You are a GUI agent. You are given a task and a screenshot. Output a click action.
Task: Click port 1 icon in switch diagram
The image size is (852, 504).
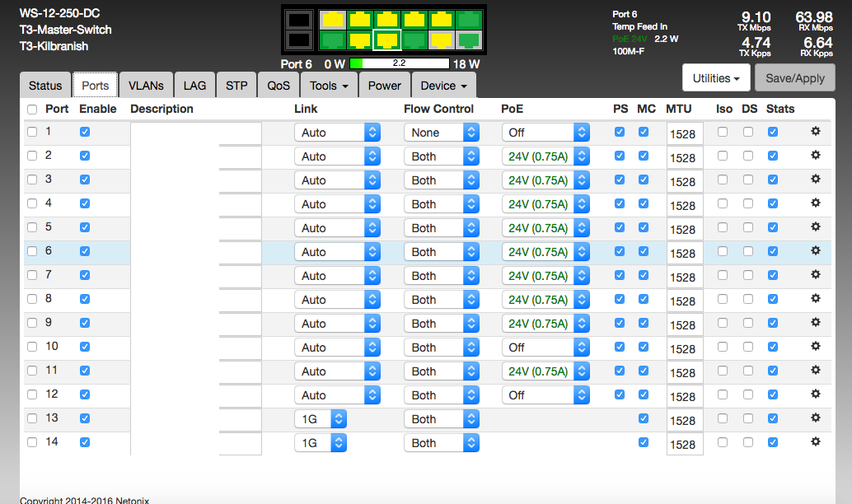click(332, 19)
